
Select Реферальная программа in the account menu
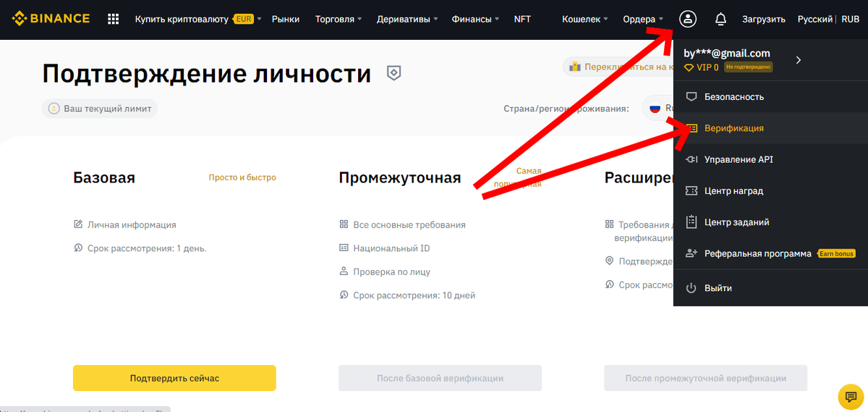click(x=770, y=253)
